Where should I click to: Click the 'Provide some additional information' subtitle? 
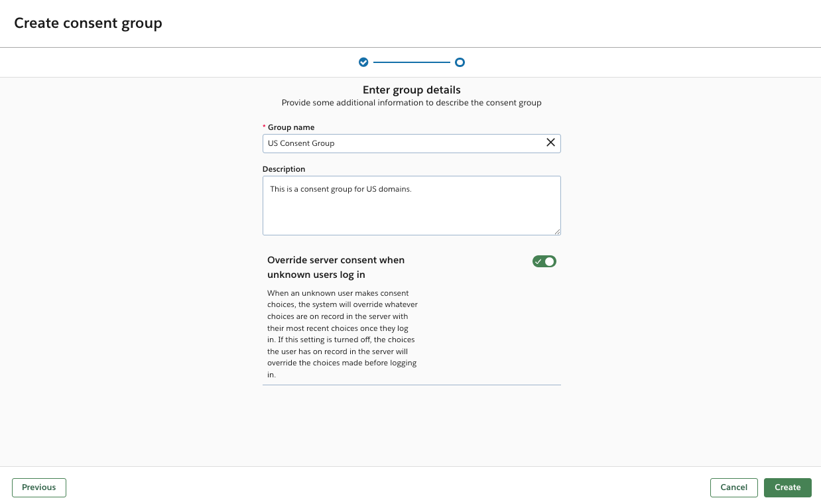tap(411, 103)
